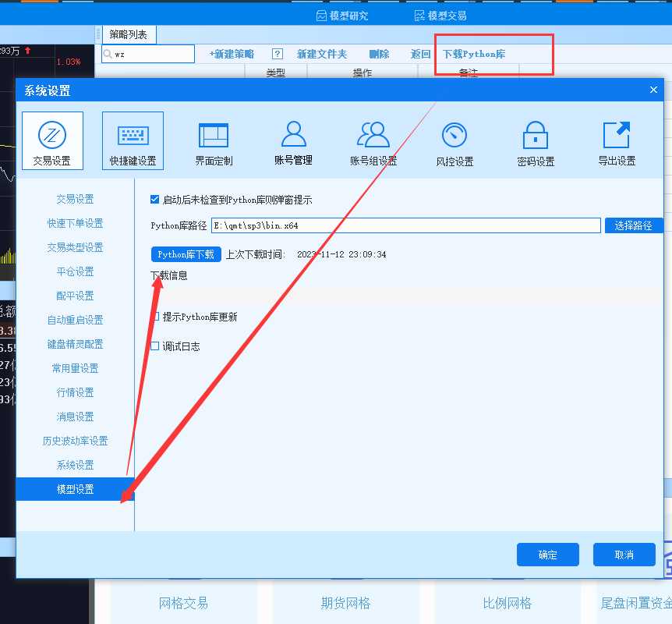Click +新建策略 in strategy toolbar
The height and width of the screenshot is (624, 672).
(232, 54)
